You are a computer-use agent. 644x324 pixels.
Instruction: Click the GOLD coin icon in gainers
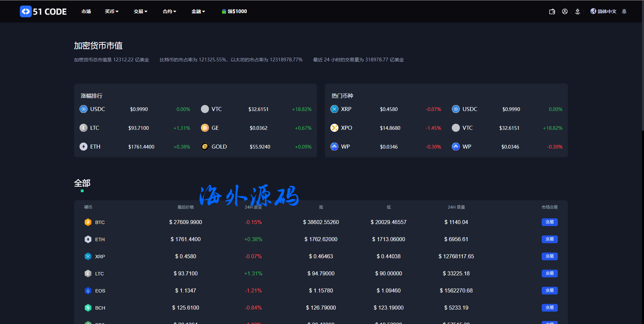(x=205, y=147)
